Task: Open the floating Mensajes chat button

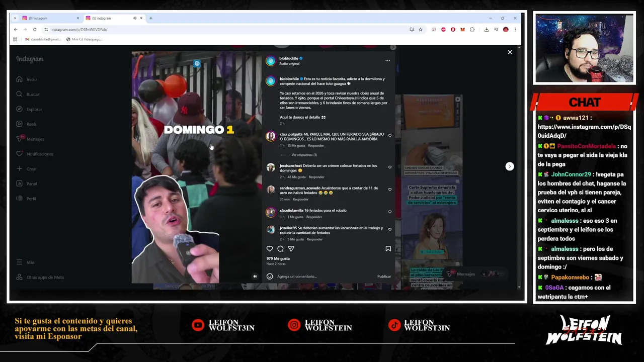Action: 475,274
